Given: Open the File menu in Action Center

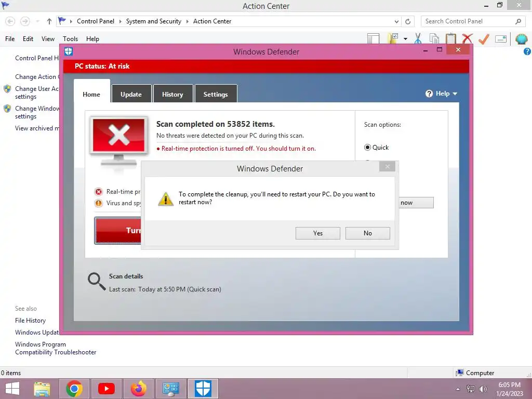Looking at the screenshot, I should pyautogui.click(x=10, y=38).
